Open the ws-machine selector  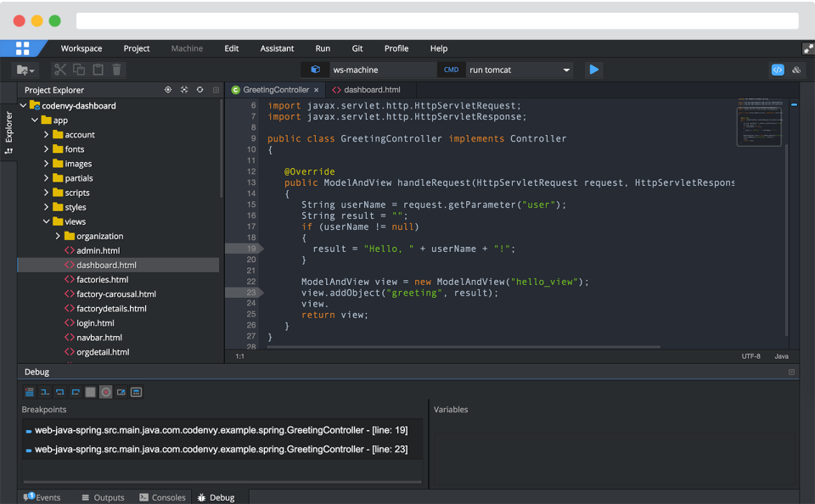click(x=383, y=70)
